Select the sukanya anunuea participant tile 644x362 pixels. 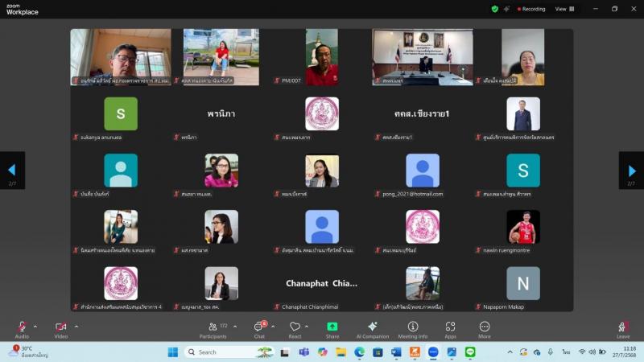[121, 118]
